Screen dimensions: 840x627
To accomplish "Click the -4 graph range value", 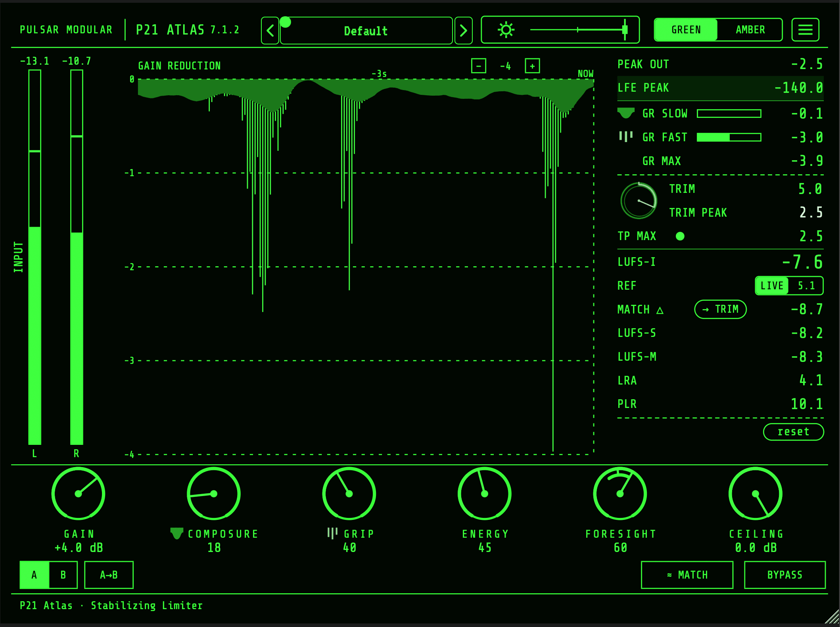I will pyautogui.click(x=505, y=66).
